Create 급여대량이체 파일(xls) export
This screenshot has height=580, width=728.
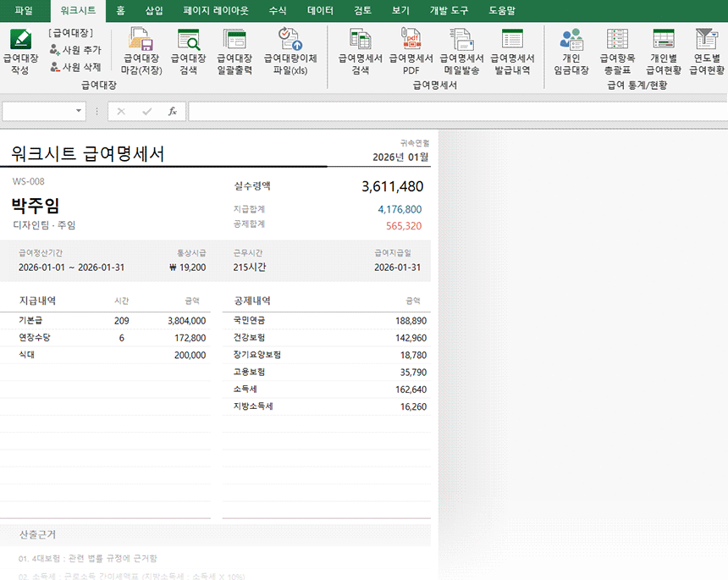pyautogui.click(x=290, y=51)
